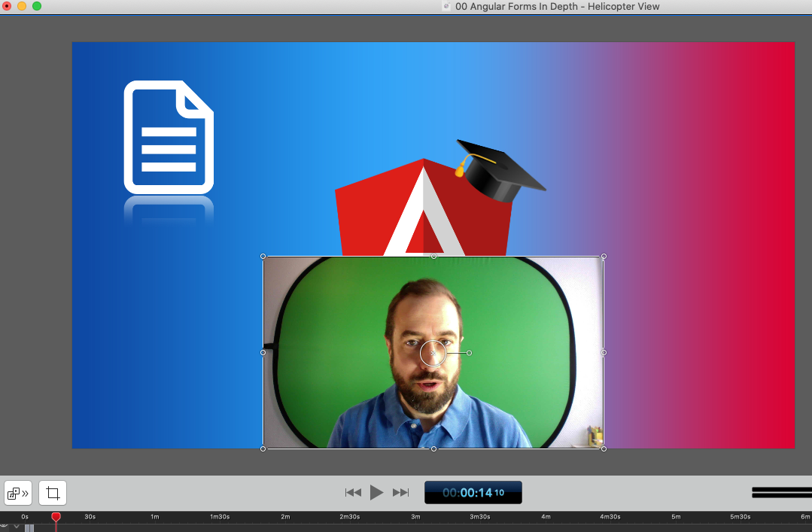
Task: Close the ScreenFlow document window
Action: (x=7, y=6)
